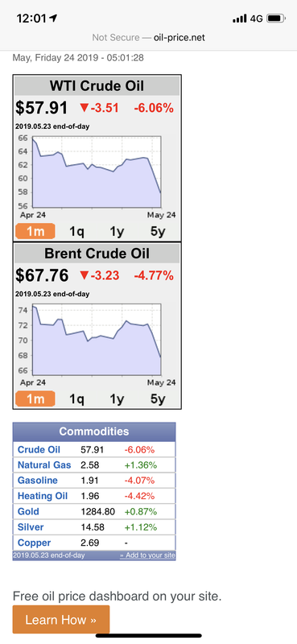Click the red down arrow for Brent

[85, 275]
